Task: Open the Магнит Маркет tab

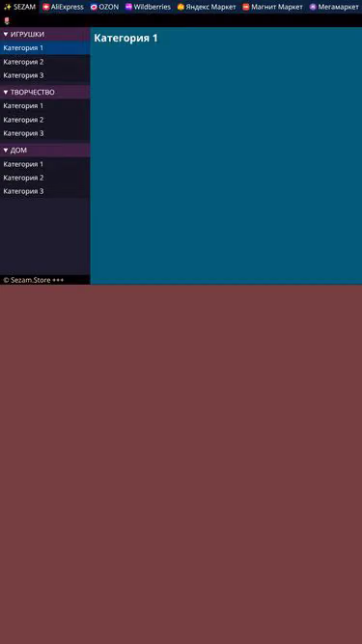Action: 272,7
